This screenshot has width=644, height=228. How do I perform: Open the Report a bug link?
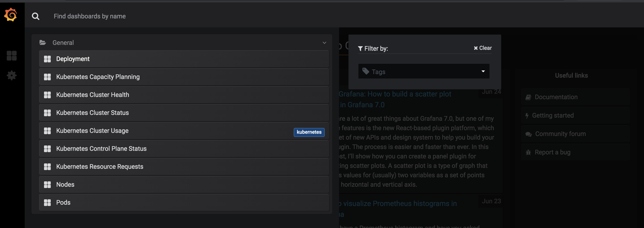coord(575,152)
